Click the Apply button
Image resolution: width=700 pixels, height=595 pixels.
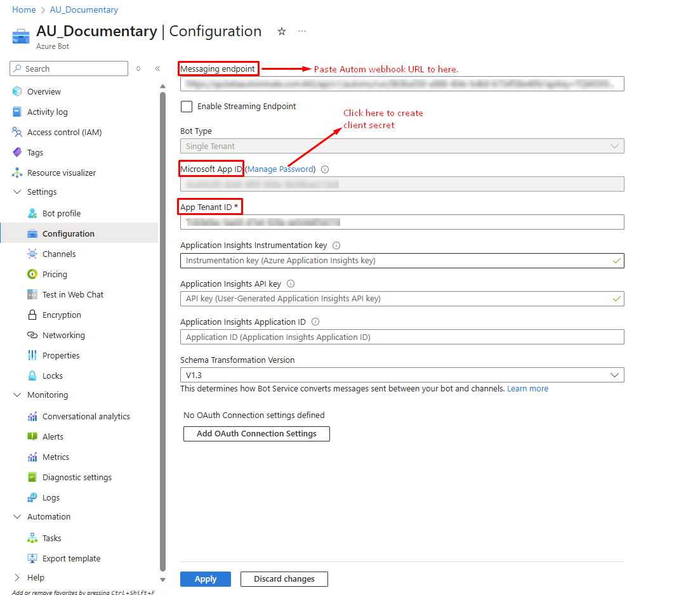pyautogui.click(x=205, y=579)
